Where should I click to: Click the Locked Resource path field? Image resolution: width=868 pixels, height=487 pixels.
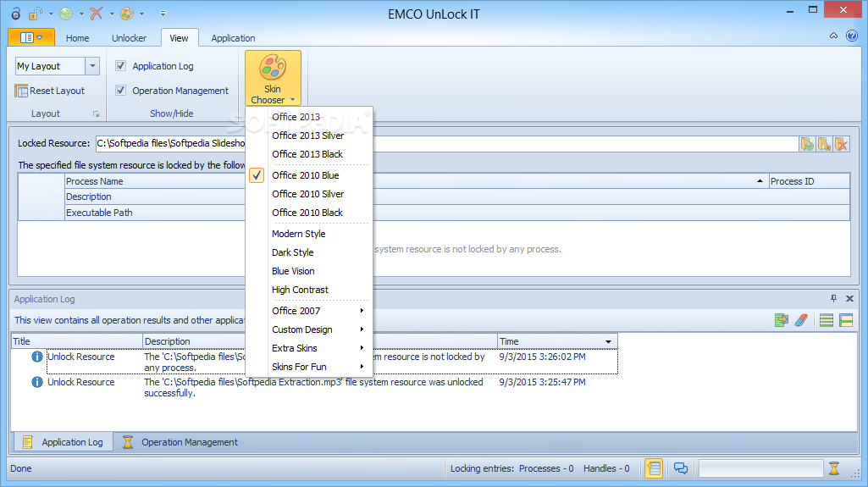pyautogui.click(x=447, y=143)
